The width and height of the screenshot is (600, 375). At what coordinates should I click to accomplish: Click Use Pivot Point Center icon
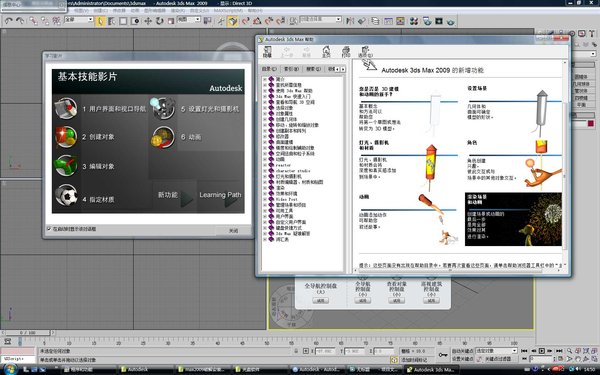(208, 21)
